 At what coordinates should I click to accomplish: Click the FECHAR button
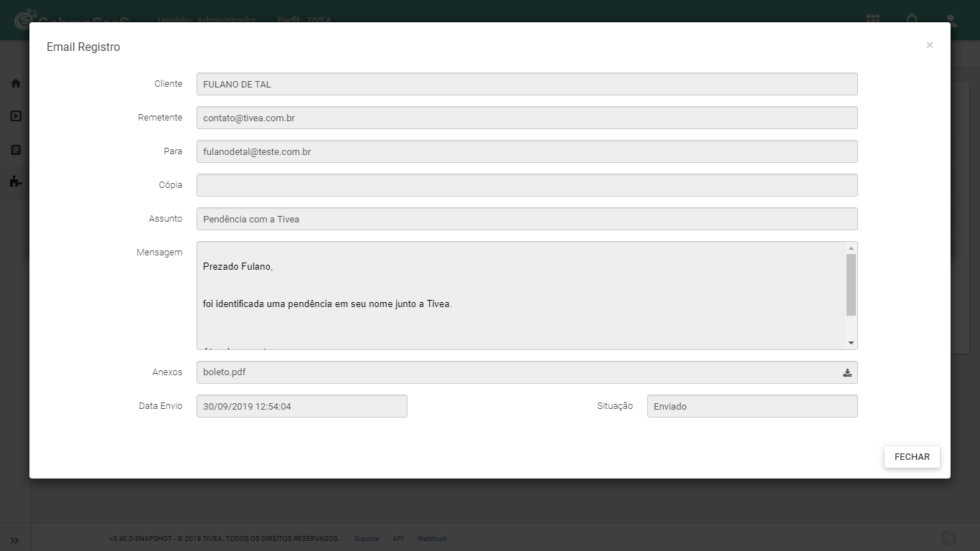[x=912, y=457]
